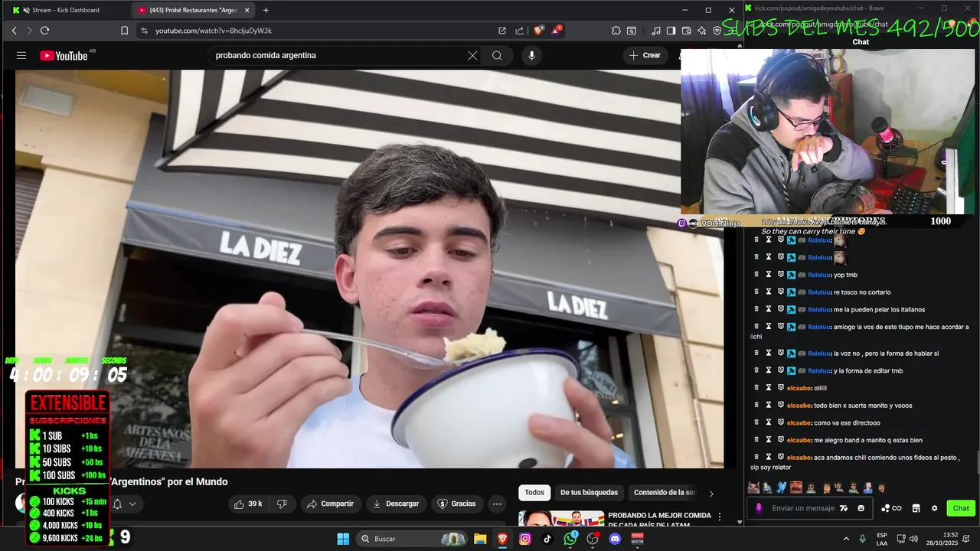The width and height of the screenshot is (980, 551).
Task: Click elcaabe username on 'oiiiii' message
Action: 799,388
